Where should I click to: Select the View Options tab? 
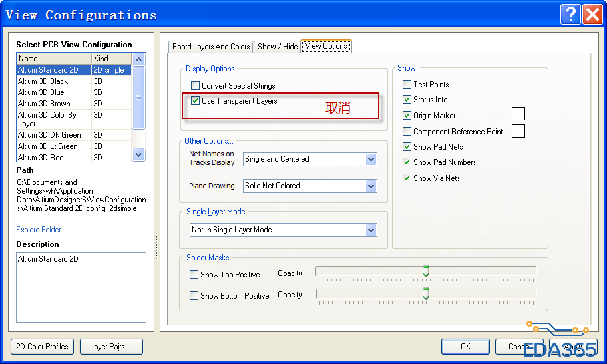pyautogui.click(x=326, y=46)
